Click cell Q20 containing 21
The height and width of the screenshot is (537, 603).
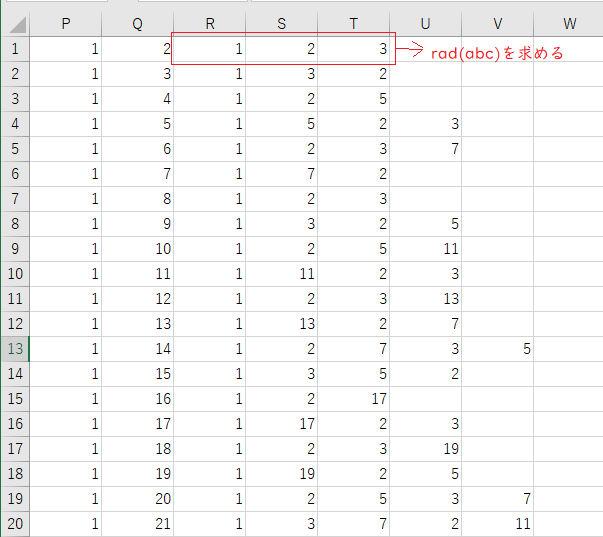click(138, 524)
